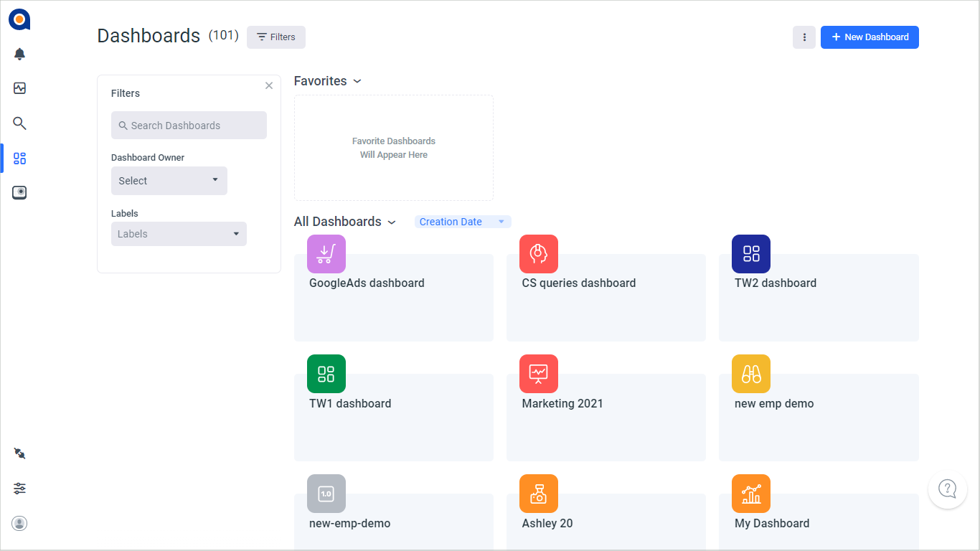Click the Ashley 20 orange icon
The image size is (980, 551).
point(539,494)
